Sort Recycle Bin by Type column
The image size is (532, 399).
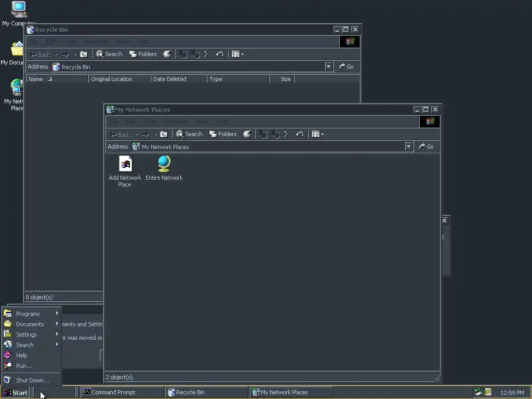[238, 79]
